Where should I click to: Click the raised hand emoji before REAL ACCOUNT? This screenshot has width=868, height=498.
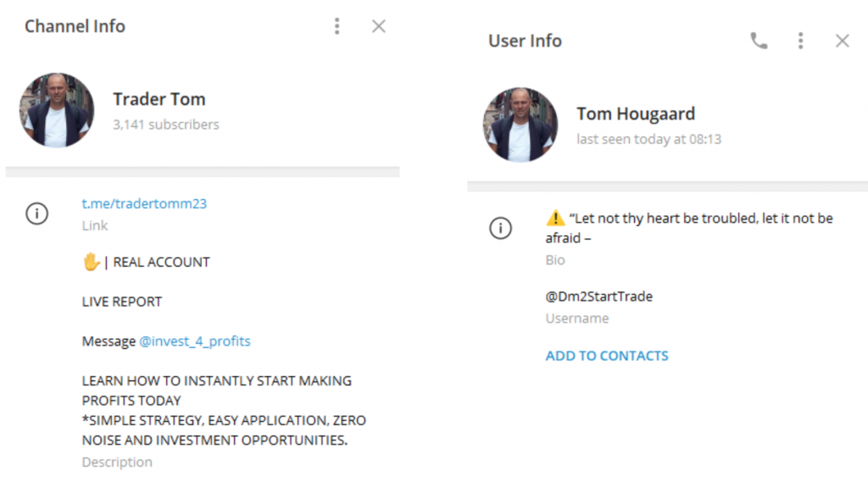pyautogui.click(x=91, y=262)
